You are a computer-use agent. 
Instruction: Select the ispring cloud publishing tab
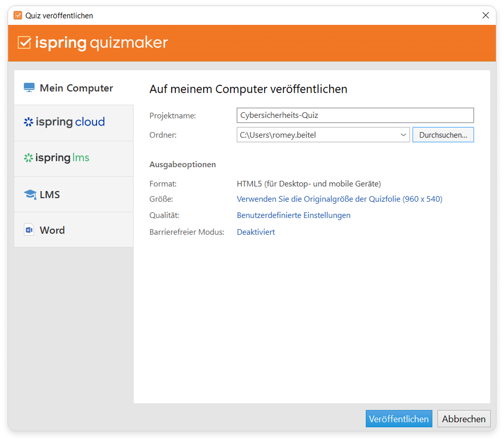70,122
